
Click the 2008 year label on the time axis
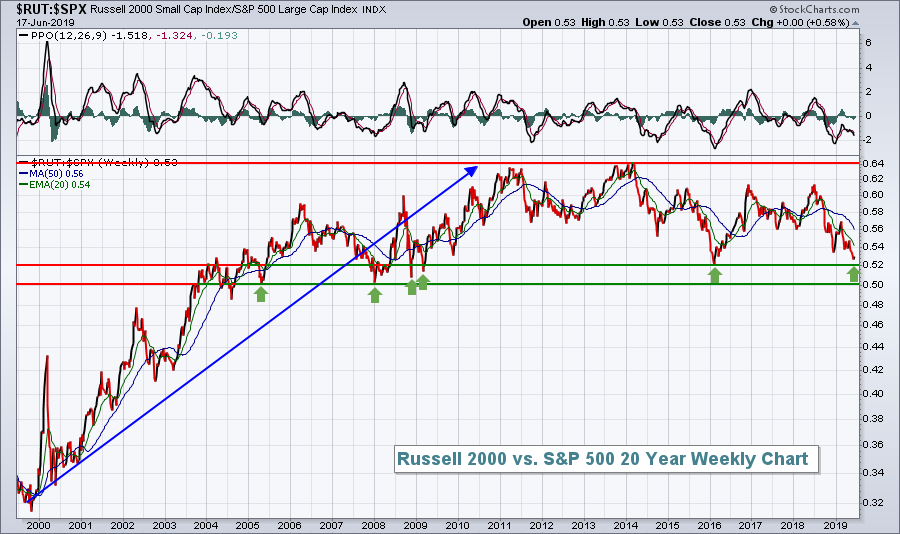click(373, 525)
